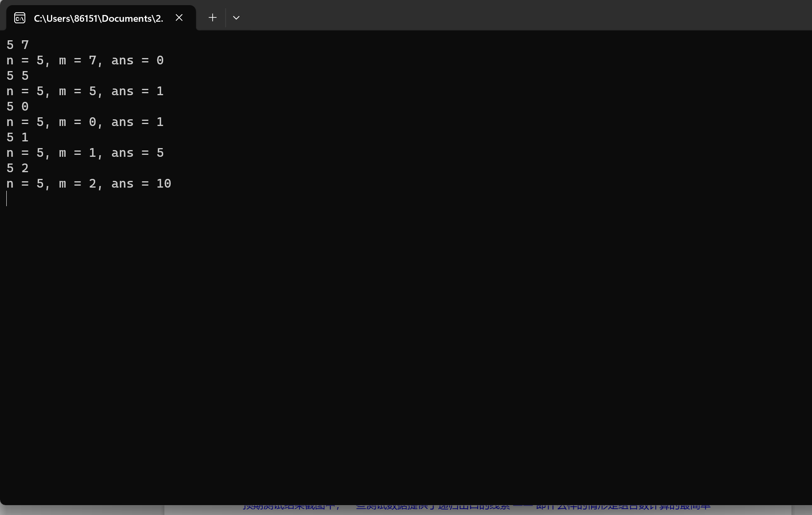Click the input line "5 5"
The width and height of the screenshot is (812, 515).
tap(18, 76)
